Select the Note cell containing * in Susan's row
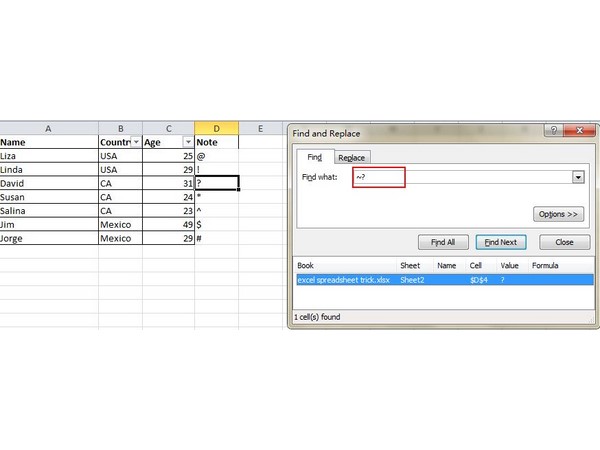Viewport: 600px width, 450px height. tap(217, 197)
